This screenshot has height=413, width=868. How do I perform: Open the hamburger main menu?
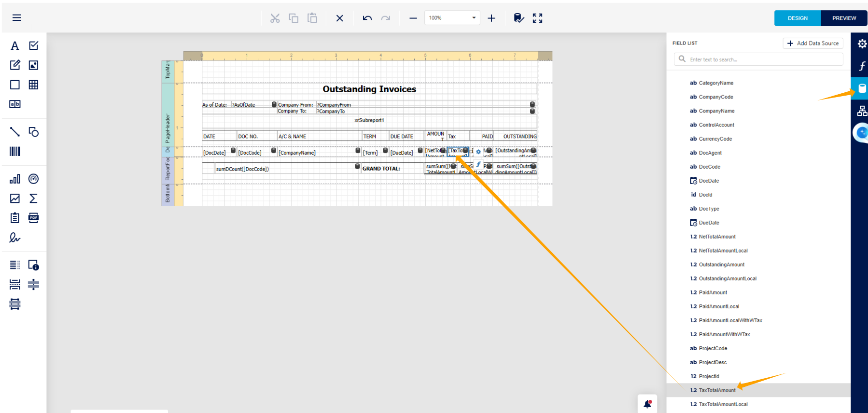pyautogui.click(x=16, y=18)
